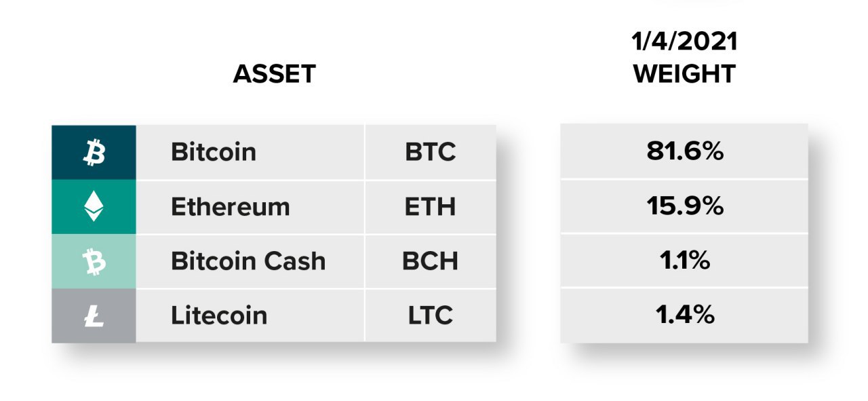This screenshot has height=401, width=868.
Task: Select the Litecoin asset name
Action: (x=219, y=316)
